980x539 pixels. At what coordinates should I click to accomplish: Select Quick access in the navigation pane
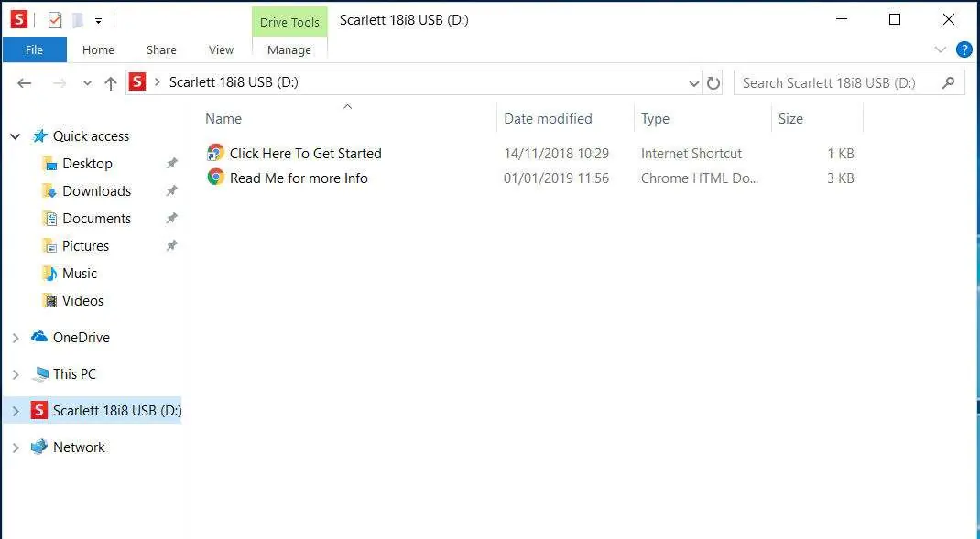click(91, 136)
